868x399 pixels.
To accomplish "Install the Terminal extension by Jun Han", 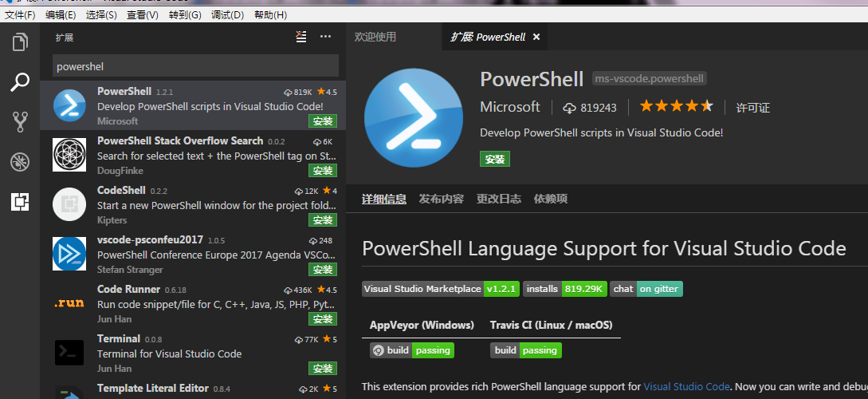I will tap(323, 368).
